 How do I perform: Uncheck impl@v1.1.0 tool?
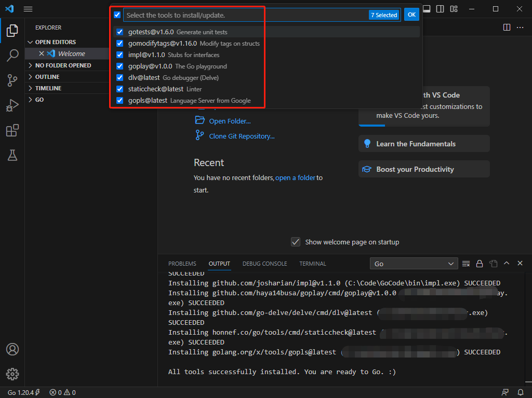[x=120, y=54]
